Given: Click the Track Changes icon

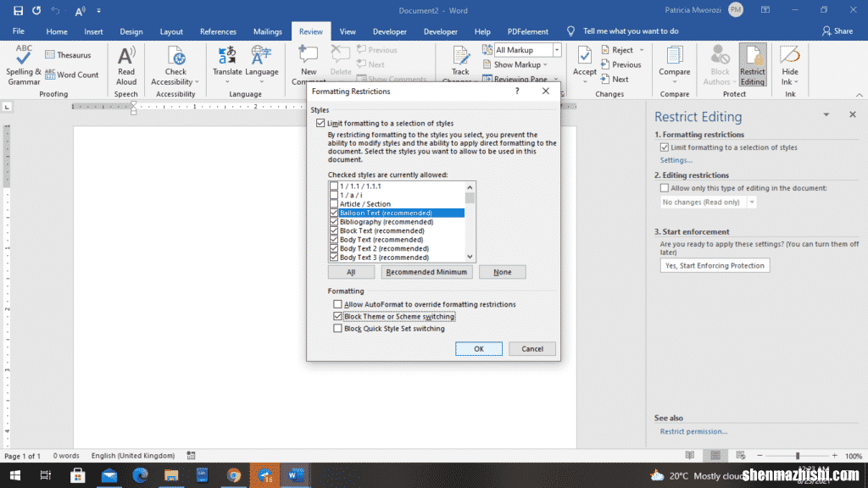Looking at the screenshot, I should [x=460, y=56].
